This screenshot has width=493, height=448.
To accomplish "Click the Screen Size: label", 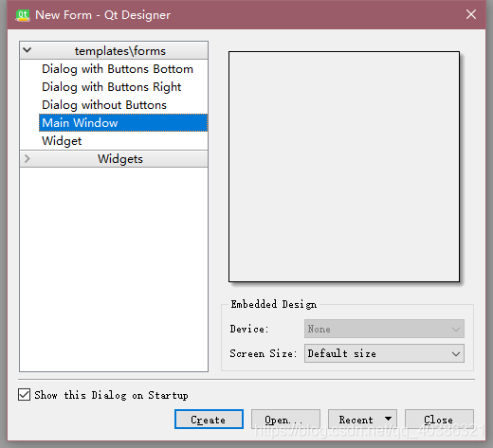I will 264,353.
